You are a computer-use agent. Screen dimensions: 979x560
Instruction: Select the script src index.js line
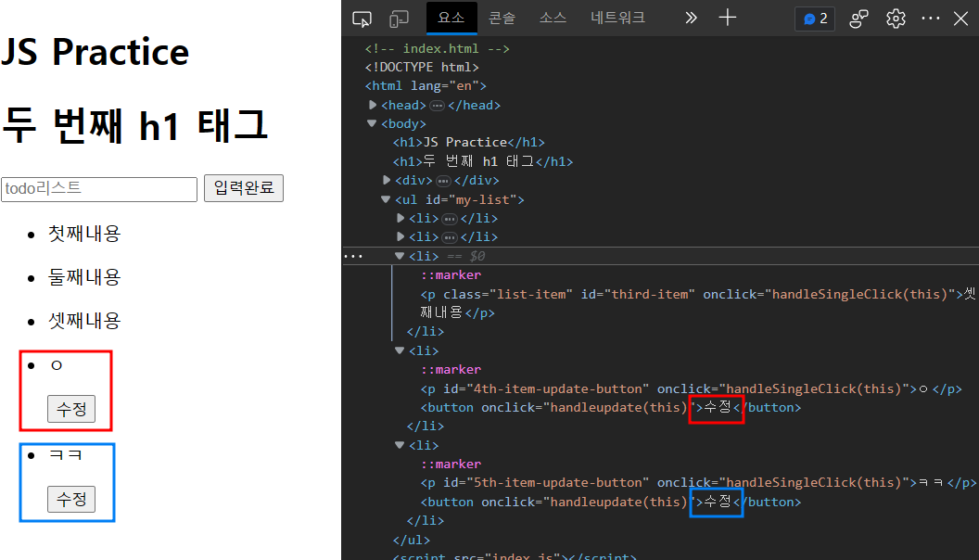point(515,555)
